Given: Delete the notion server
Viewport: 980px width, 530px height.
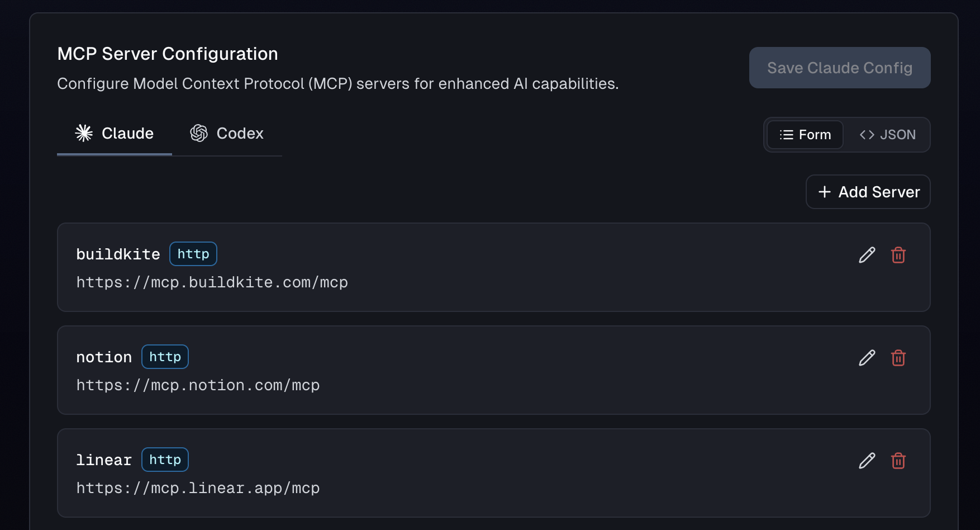Looking at the screenshot, I should click(x=898, y=358).
